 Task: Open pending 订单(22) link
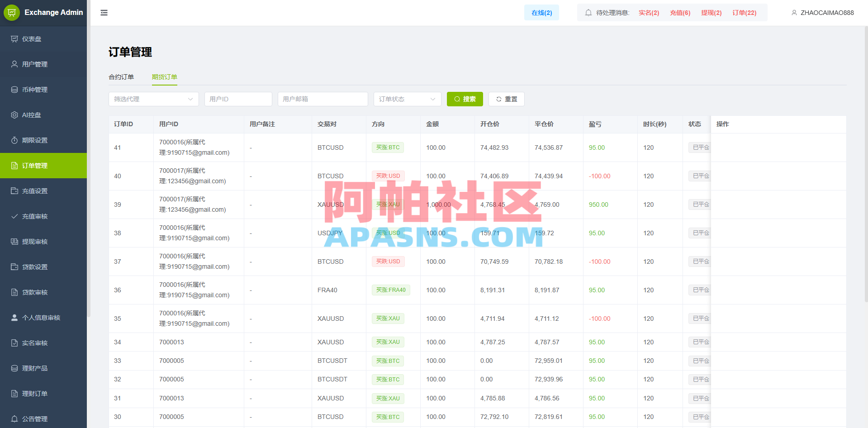(744, 13)
